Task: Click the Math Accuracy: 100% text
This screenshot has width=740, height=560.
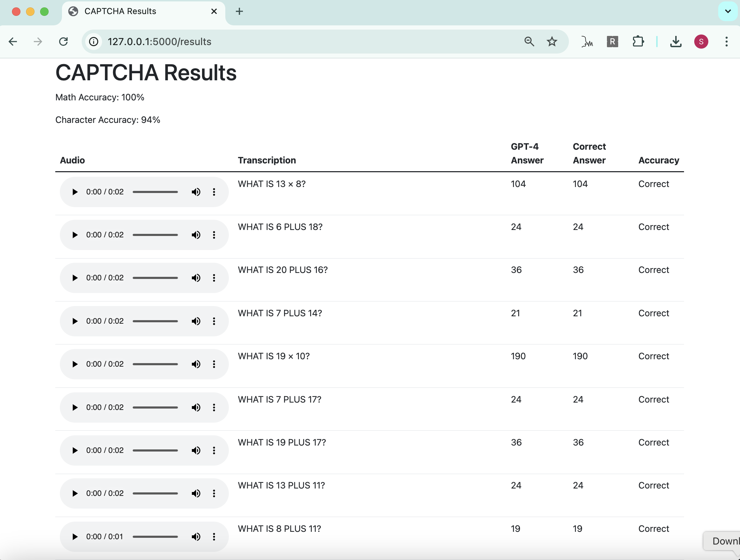Action: [x=100, y=97]
